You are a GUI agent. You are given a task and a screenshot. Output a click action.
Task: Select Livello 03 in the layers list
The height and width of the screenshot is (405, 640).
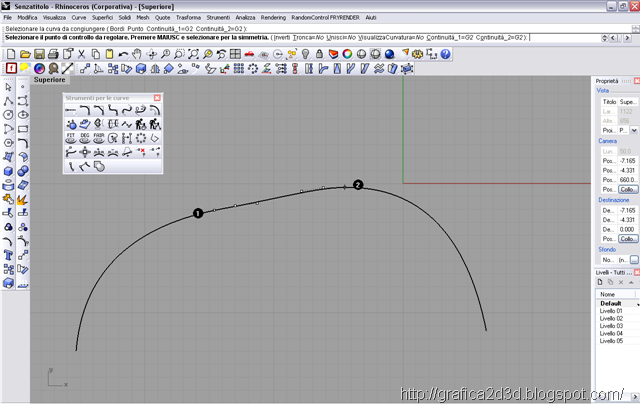pyautogui.click(x=612, y=326)
